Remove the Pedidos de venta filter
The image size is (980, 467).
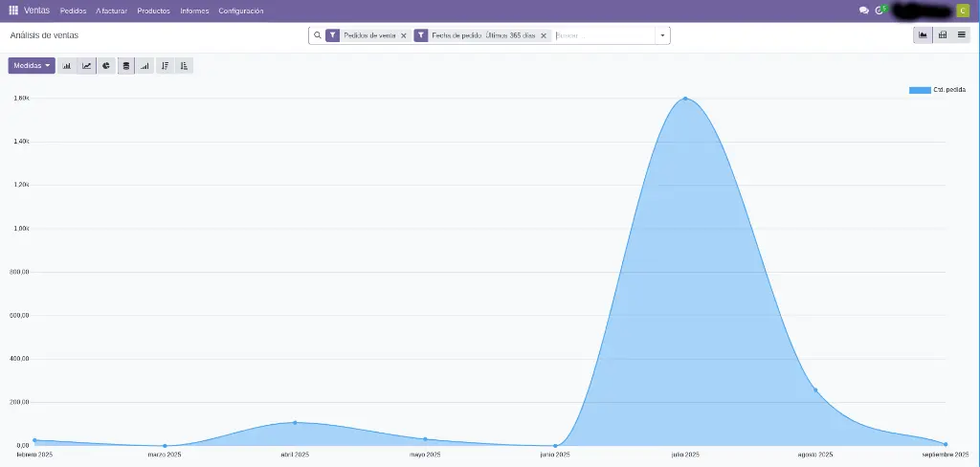403,35
